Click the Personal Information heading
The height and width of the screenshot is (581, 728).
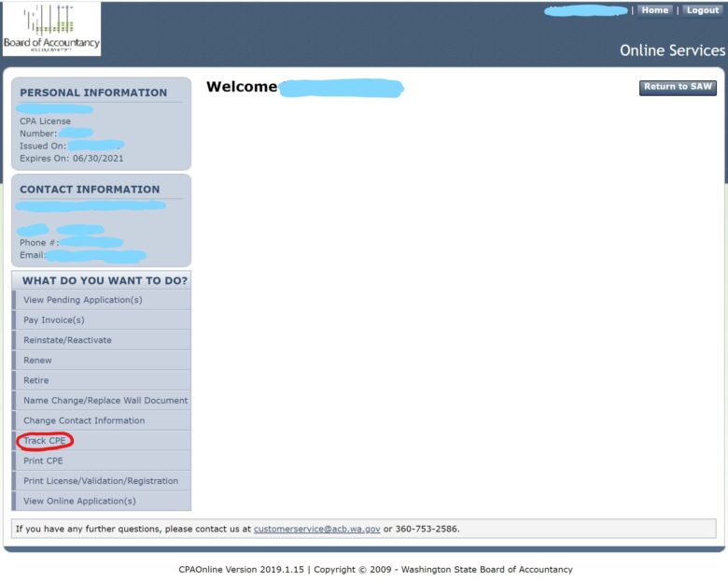[93, 92]
